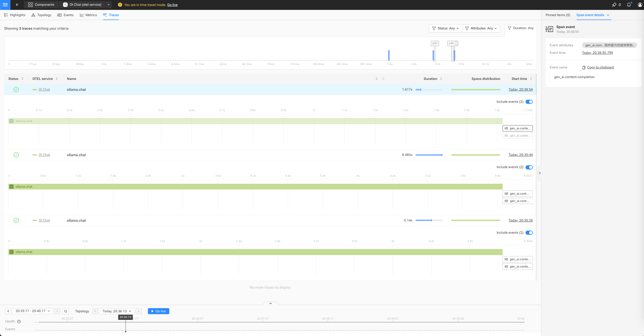The height and width of the screenshot is (336, 644).
Task: Open the Attributes: Any filter dropdown
Action: (481, 28)
